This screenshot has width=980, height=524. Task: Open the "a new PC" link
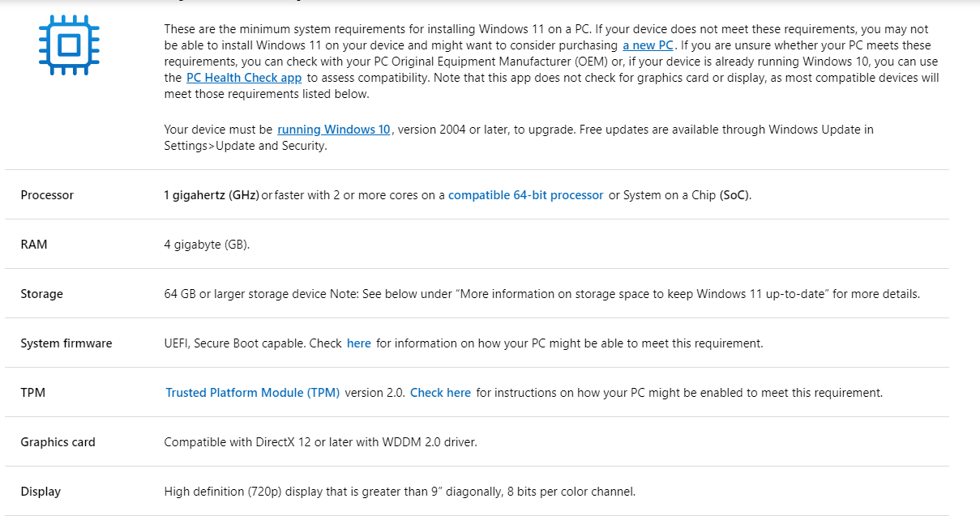tap(648, 45)
